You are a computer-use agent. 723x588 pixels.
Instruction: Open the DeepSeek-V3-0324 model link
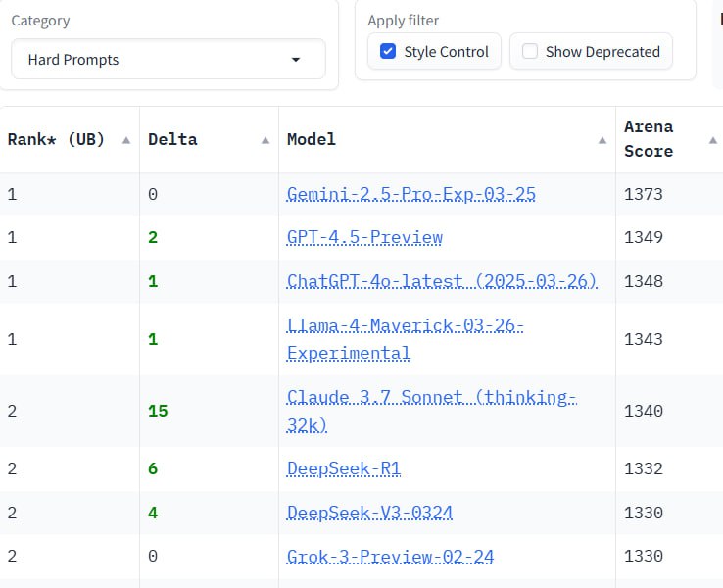[369, 513]
